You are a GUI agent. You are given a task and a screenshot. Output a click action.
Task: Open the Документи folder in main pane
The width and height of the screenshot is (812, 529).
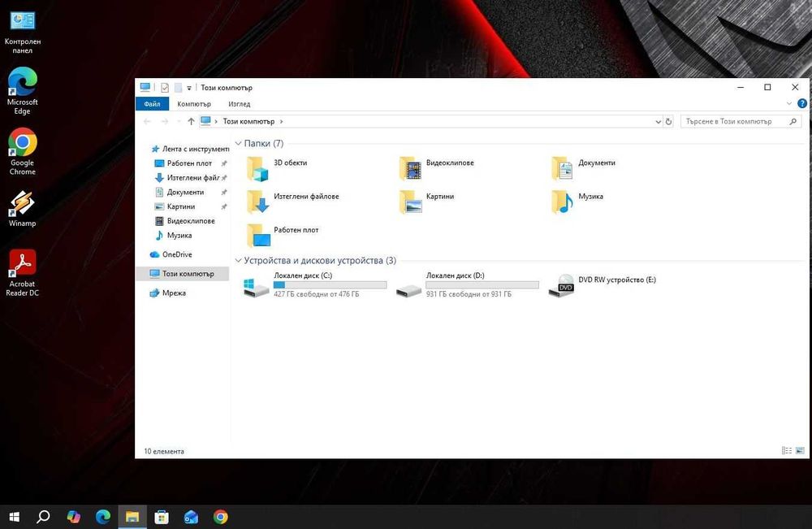[x=584, y=168]
